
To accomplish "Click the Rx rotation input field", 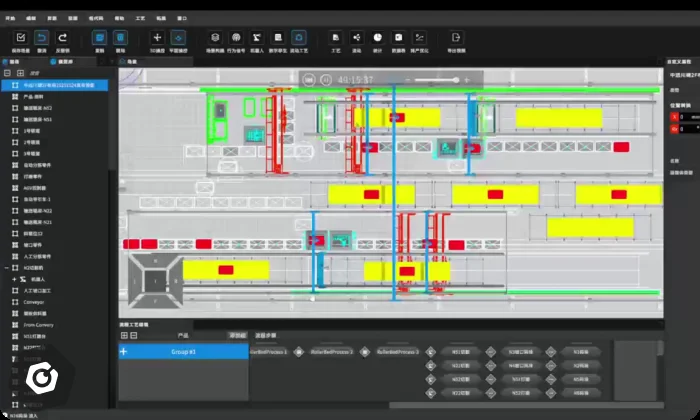I will point(689,129).
